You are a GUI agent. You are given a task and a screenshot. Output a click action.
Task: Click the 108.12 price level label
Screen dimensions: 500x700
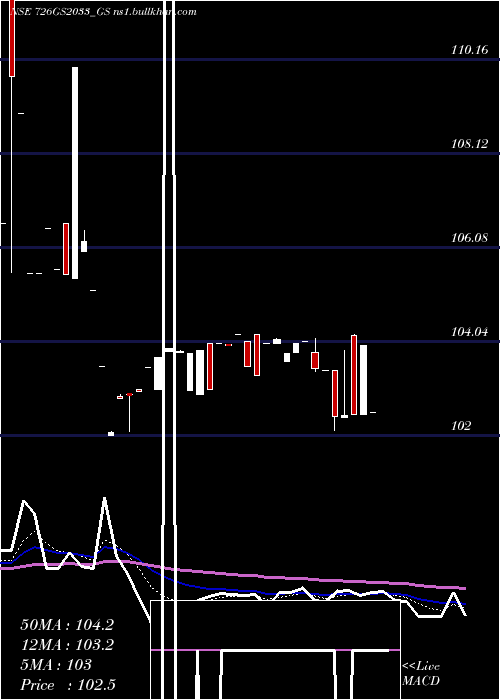(x=470, y=144)
